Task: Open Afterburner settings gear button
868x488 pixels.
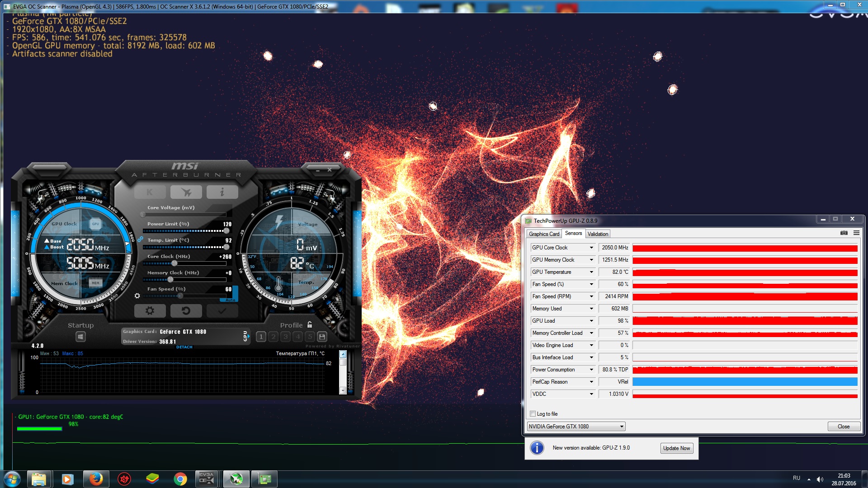Action: pyautogui.click(x=150, y=311)
